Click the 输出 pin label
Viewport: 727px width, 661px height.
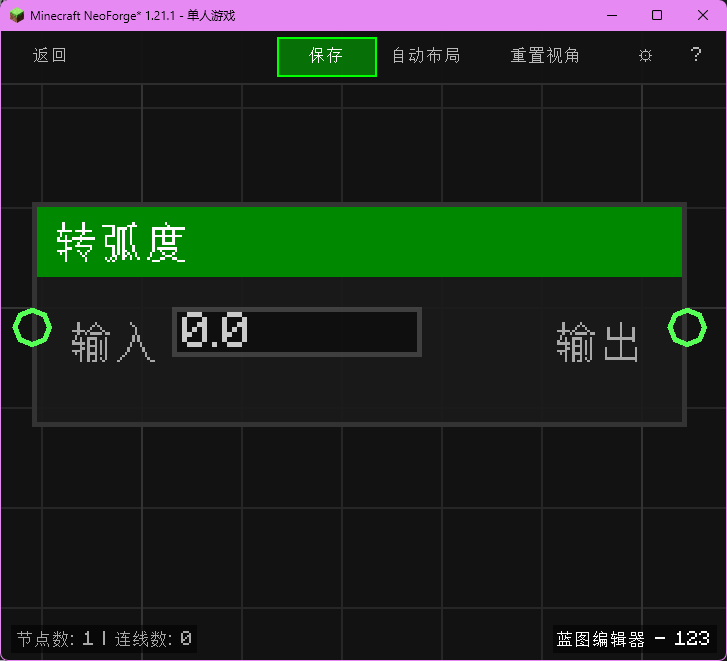[597, 343]
